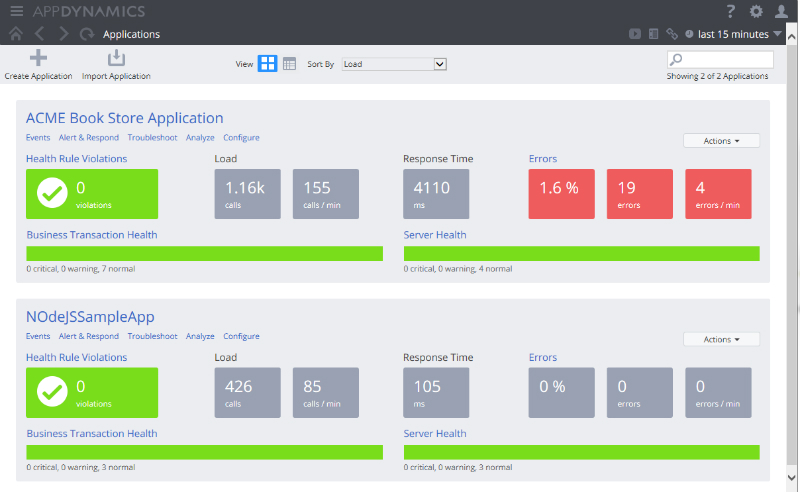Click the Import Application icon
The image size is (800, 492).
point(116,58)
